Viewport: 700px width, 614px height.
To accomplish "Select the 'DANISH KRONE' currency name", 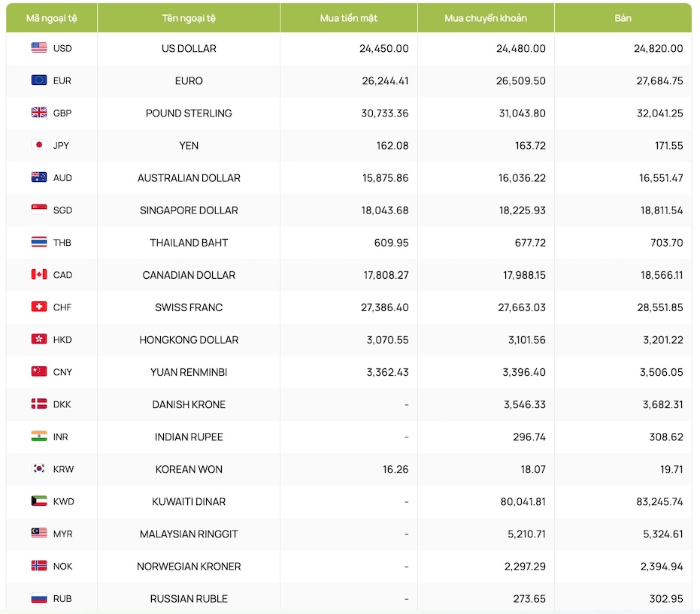I will coord(189,404).
